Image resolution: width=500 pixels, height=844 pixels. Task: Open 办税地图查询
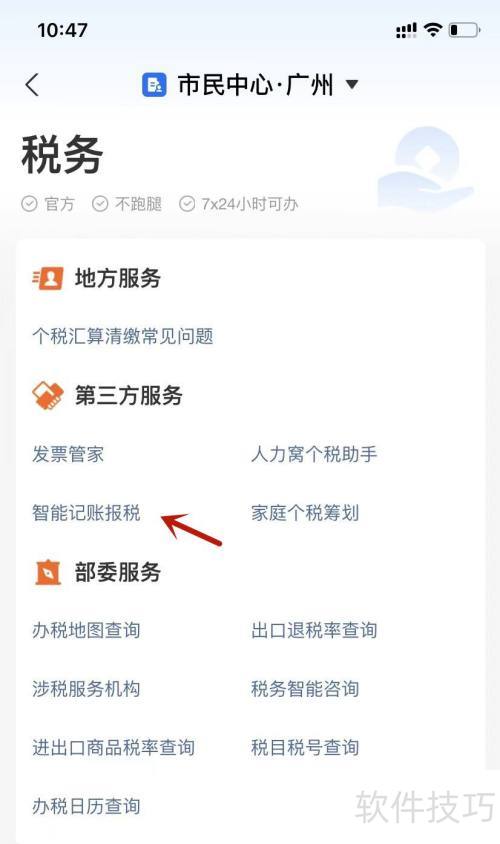click(86, 630)
